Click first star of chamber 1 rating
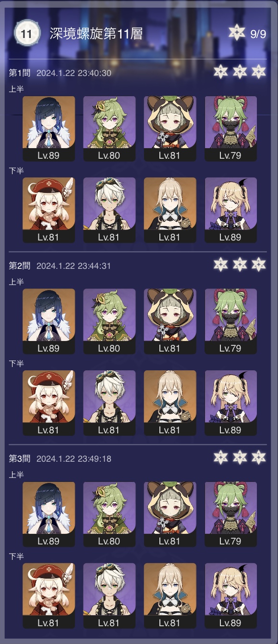 pos(221,72)
